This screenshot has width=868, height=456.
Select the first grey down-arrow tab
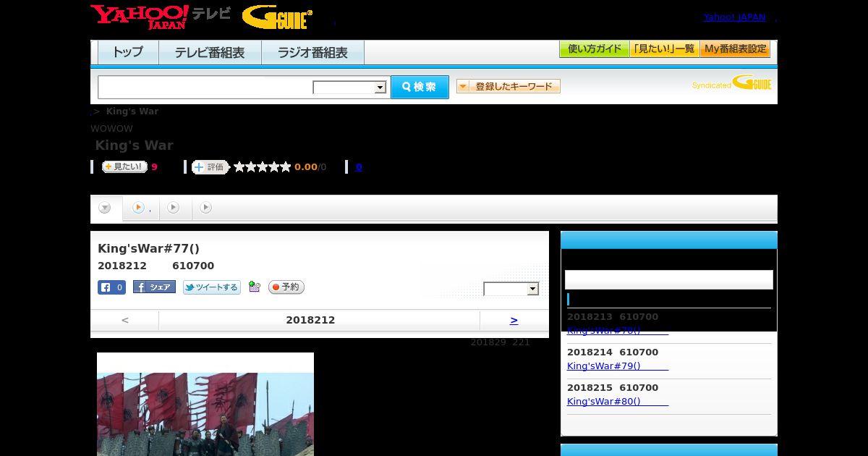click(106, 208)
